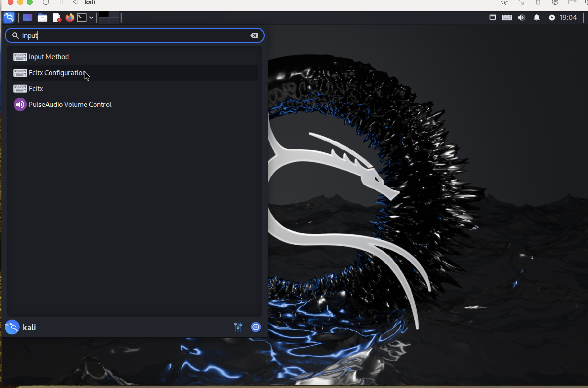This screenshot has width=588, height=388.
Task: Open Input Method from results
Action: tap(135, 57)
